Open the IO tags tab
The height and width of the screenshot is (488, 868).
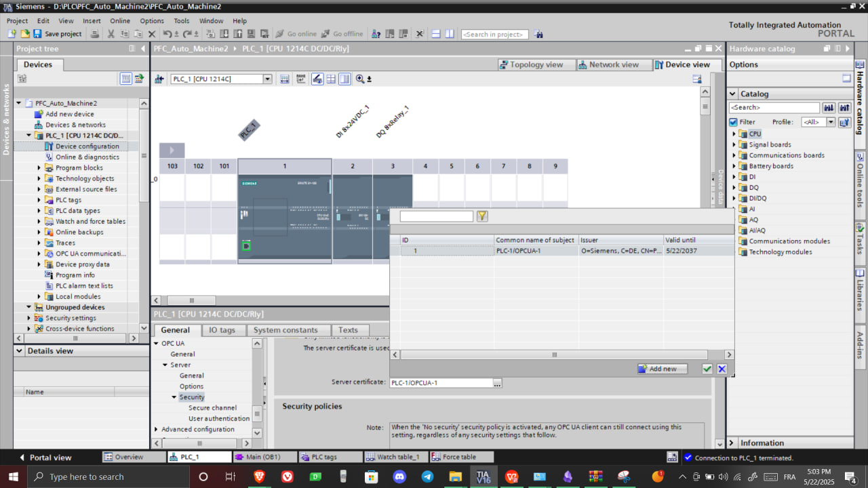point(222,330)
